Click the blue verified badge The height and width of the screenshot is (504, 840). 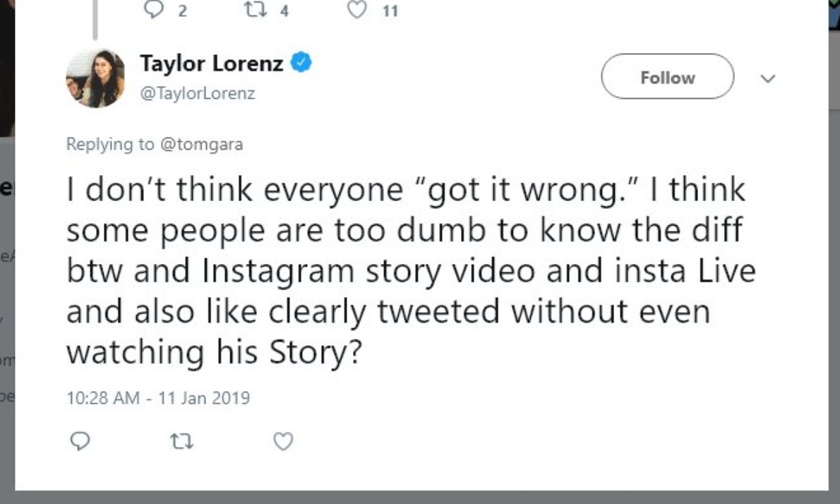click(x=302, y=64)
